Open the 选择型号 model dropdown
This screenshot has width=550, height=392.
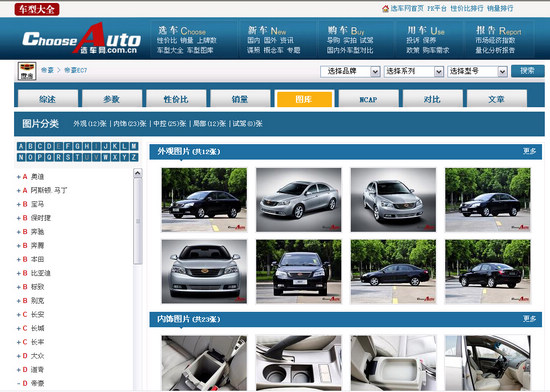[x=477, y=72]
